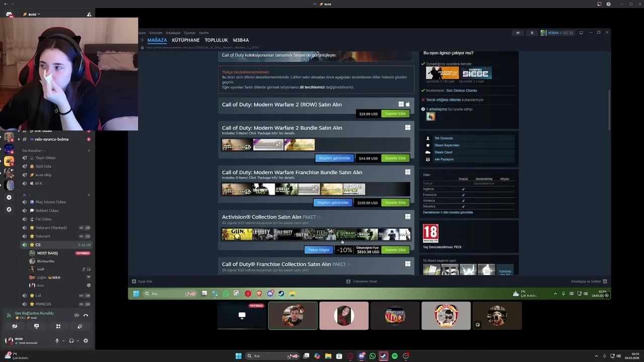
Task: Open the MAĞAZA tab in Steam
Action: 157,40
